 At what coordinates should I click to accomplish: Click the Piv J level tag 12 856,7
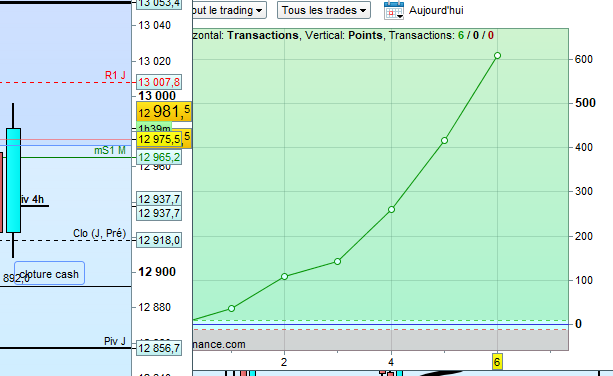159,347
